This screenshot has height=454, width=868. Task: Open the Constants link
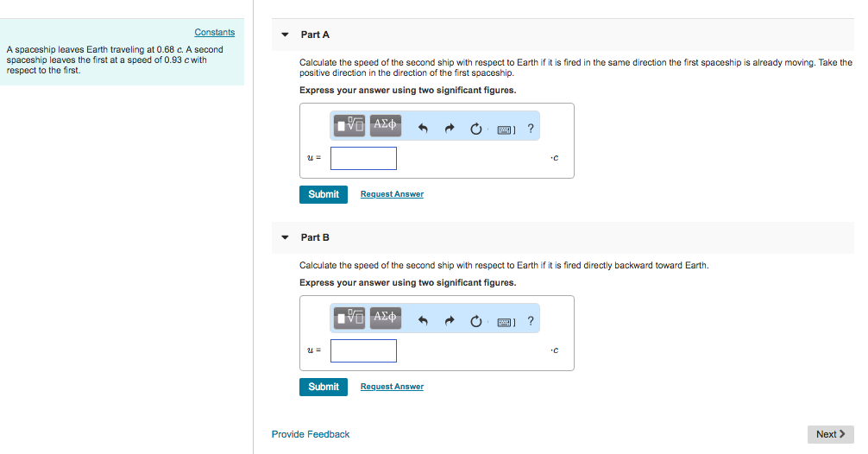[x=215, y=33]
